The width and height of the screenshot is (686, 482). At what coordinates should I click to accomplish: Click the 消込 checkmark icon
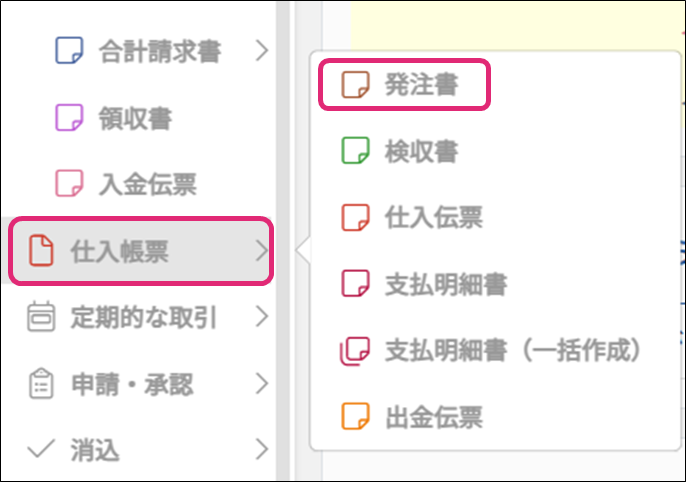[x=41, y=450]
